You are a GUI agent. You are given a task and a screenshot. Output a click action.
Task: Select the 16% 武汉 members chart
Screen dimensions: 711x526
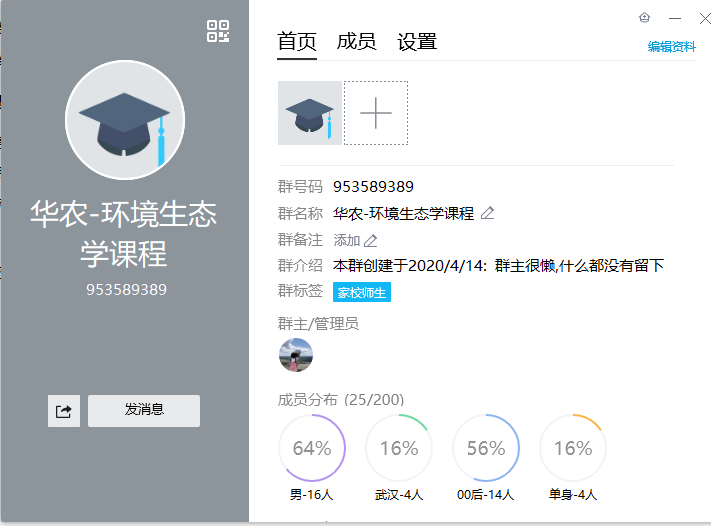[x=399, y=448]
